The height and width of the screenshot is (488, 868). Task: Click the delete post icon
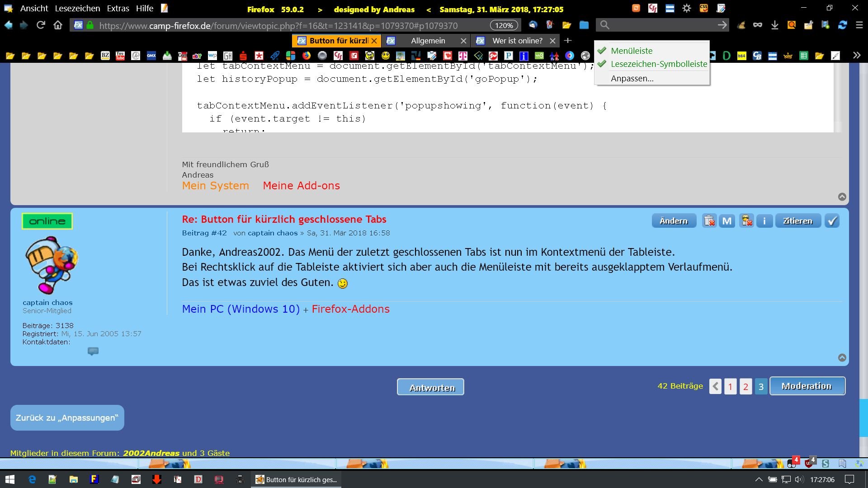click(x=709, y=221)
